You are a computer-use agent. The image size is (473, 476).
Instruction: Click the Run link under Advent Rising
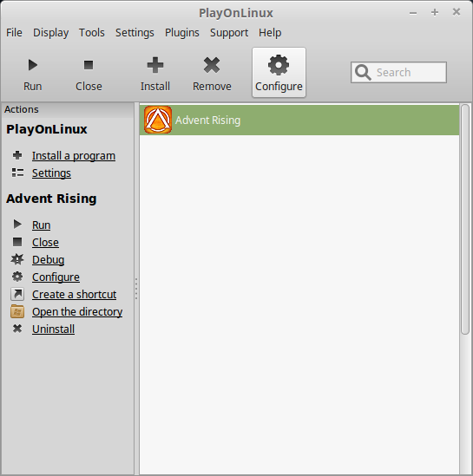point(42,225)
